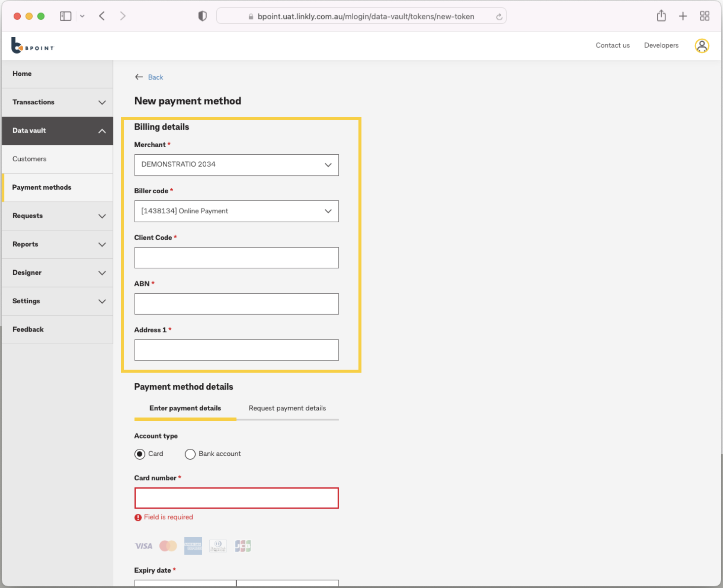Open the Developers page
723x588 pixels.
pos(661,45)
